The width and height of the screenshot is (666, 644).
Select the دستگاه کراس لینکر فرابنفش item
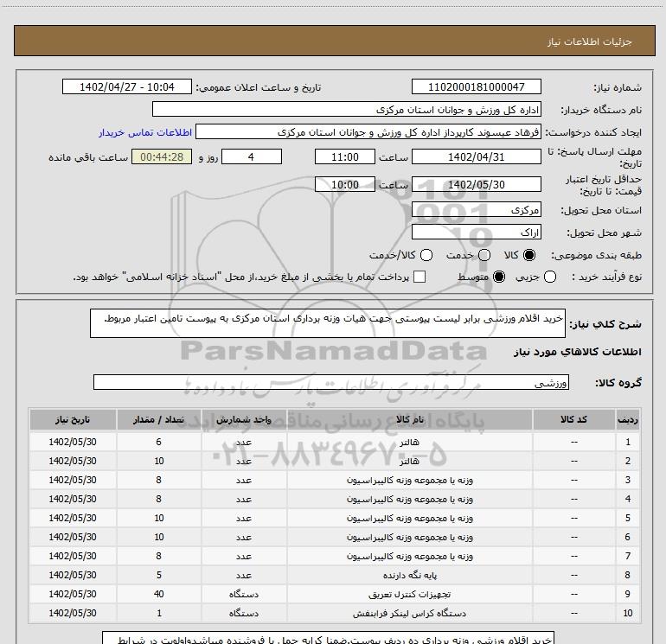click(x=409, y=614)
